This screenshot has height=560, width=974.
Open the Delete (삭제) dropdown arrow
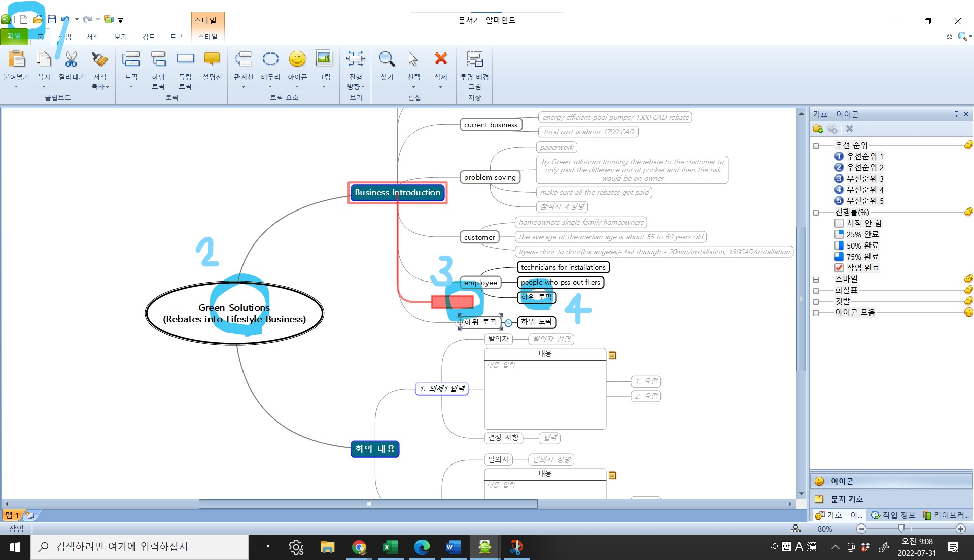click(440, 87)
